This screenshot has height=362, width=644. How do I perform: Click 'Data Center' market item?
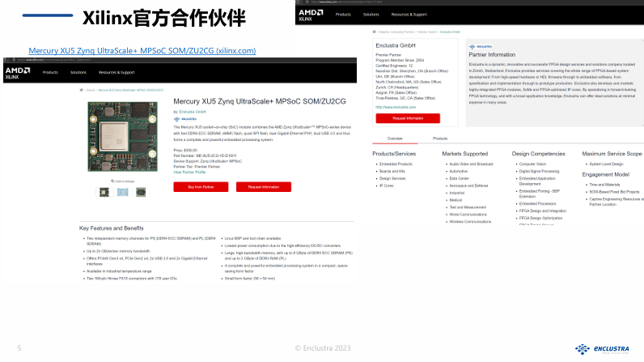click(460, 178)
